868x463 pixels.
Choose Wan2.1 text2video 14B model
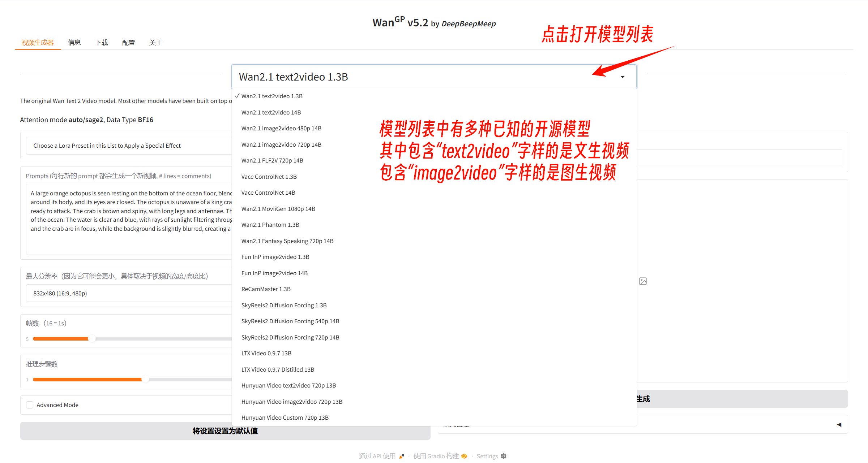coord(434,112)
